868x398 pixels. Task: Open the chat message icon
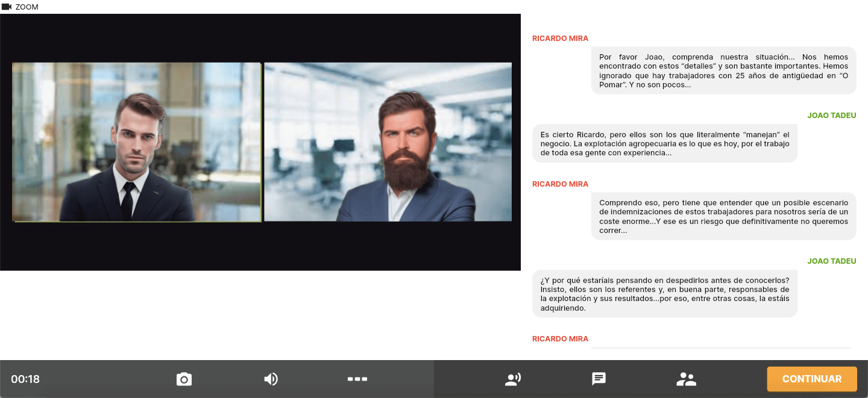[599, 379]
